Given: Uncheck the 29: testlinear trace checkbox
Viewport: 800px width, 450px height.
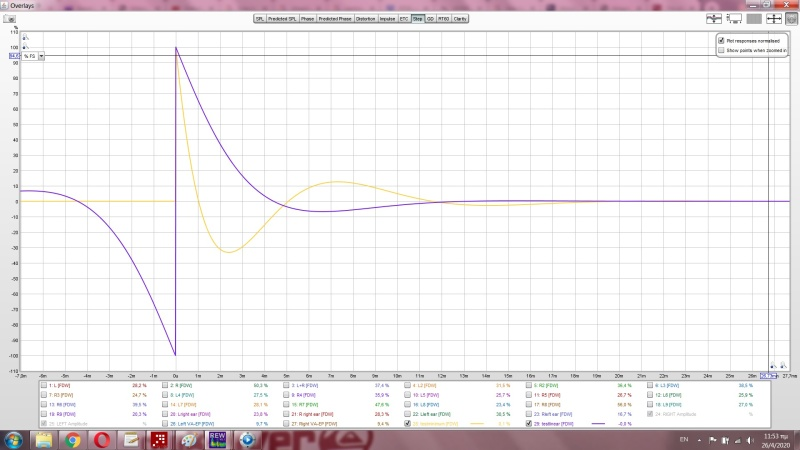Looking at the screenshot, I should [529, 423].
